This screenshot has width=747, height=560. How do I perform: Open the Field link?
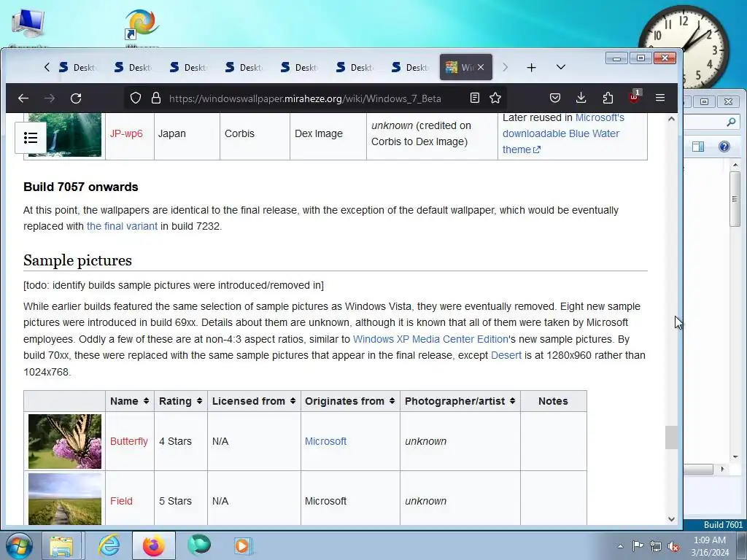coord(121,501)
